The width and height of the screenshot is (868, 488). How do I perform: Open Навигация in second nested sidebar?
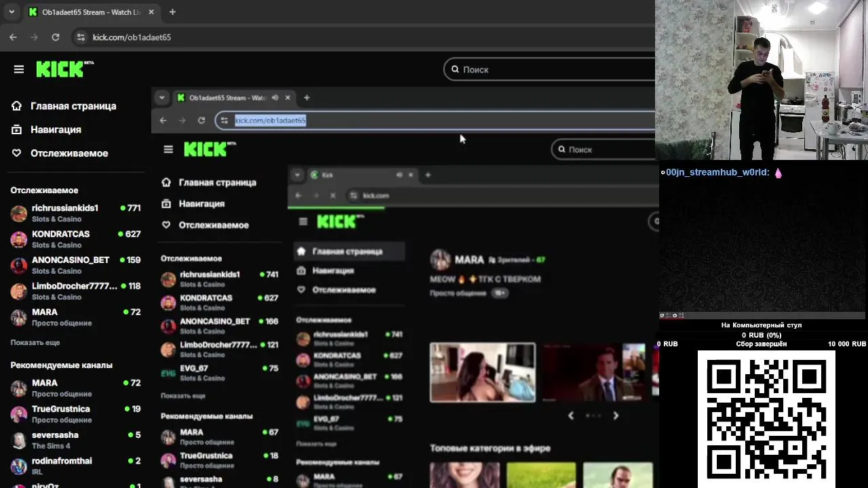tap(195, 203)
